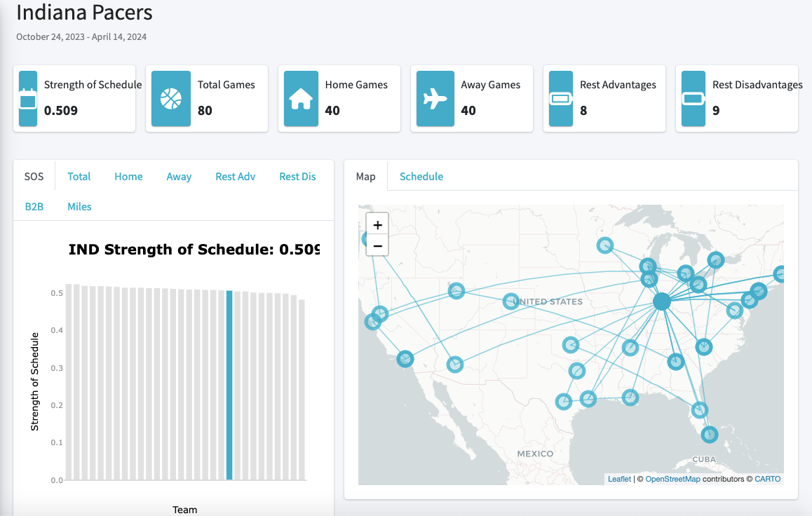This screenshot has height=516, width=812.
Task: Open the Rest Adv tab
Action: (x=235, y=177)
